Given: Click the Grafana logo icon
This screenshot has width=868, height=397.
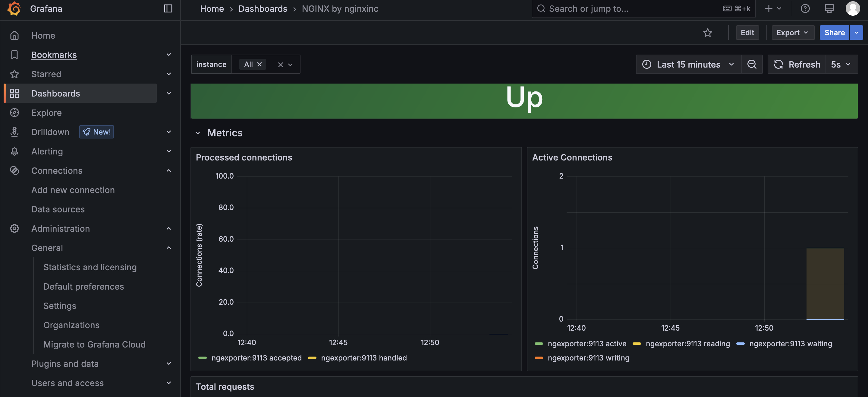Looking at the screenshot, I should click(14, 8).
